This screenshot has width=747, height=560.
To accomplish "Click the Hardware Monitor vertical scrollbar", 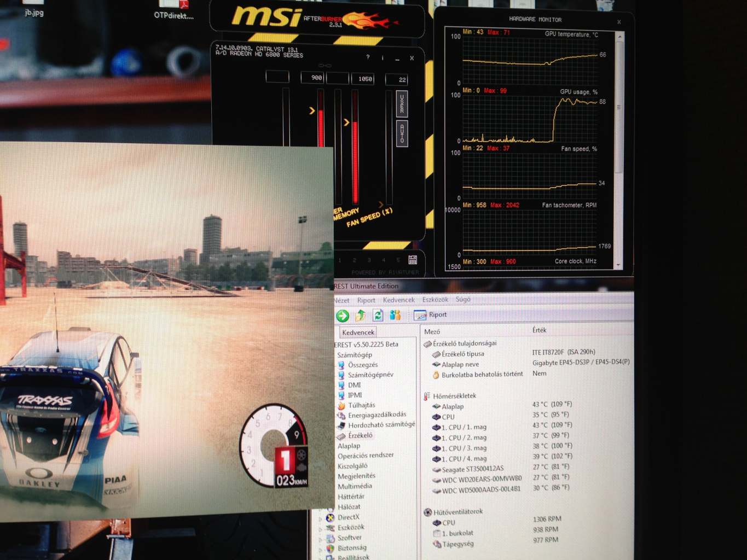I will coord(619,150).
